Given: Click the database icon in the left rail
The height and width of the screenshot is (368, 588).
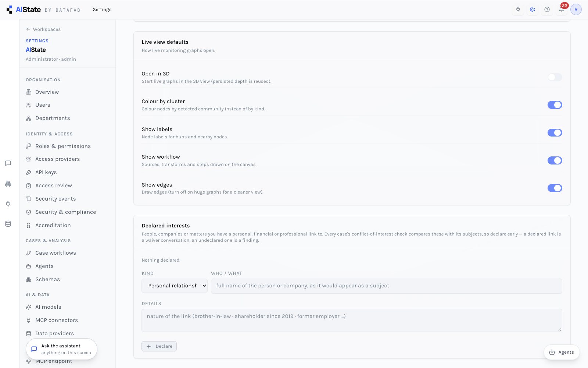Looking at the screenshot, I should [8, 224].
